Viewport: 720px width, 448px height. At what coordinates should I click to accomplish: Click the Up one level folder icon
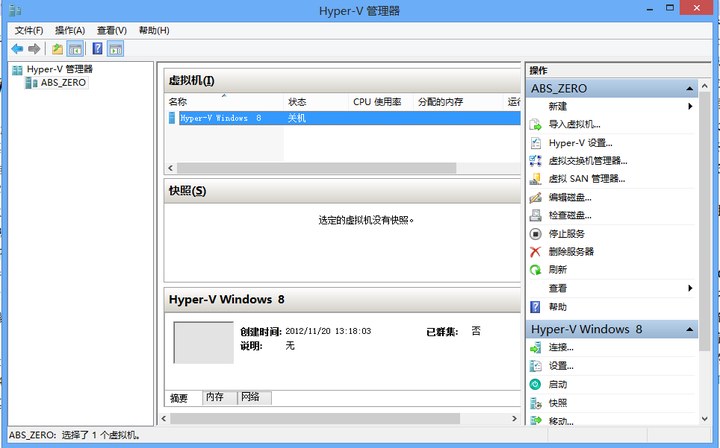pyautogui.click(x=57, y=49)
